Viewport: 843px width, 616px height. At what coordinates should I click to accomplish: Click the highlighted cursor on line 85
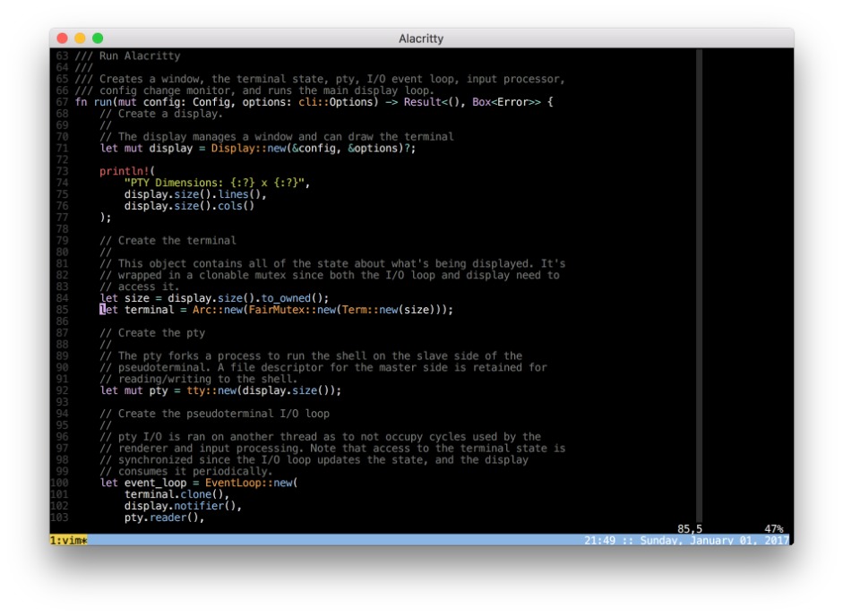pos(102,310)
